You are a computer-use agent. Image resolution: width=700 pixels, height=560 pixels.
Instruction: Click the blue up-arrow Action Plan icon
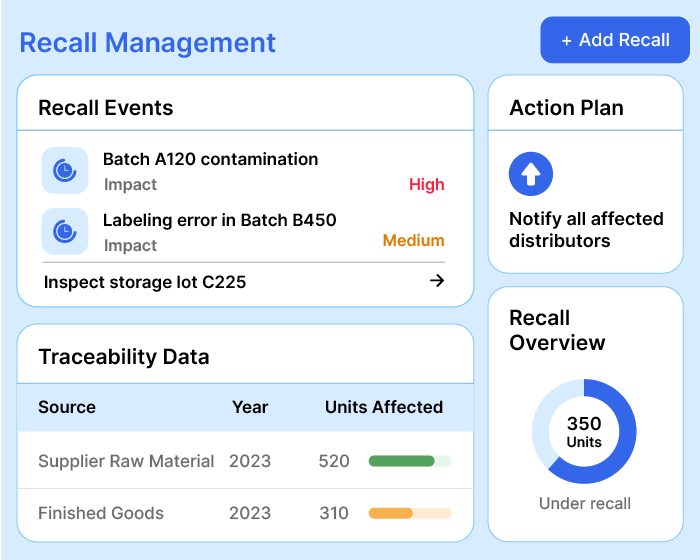531,175
